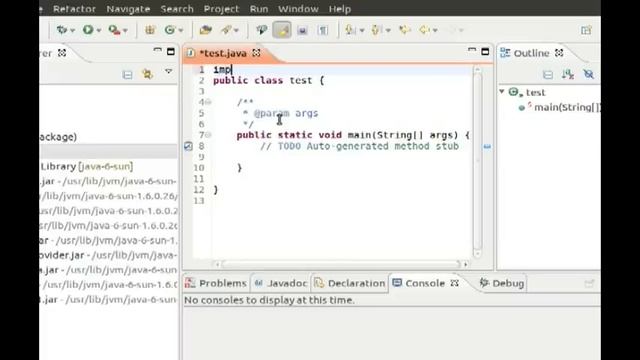Image resolution: width=640 pixels, height=360 pixels.
Task: Collapse All in Outline view
Action: point(548,75)
